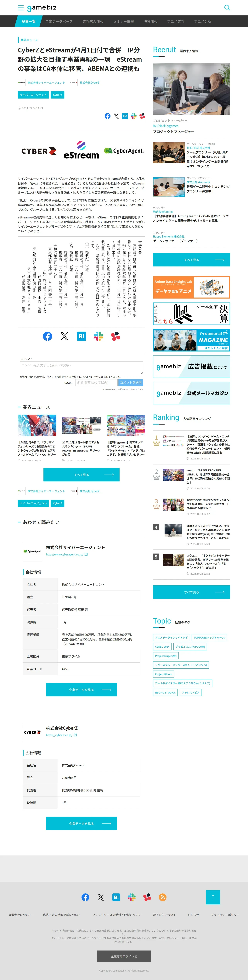
Task: Open rank 2 BRAVE FRONTIER VERSUS article
Action: pos(208,476)
